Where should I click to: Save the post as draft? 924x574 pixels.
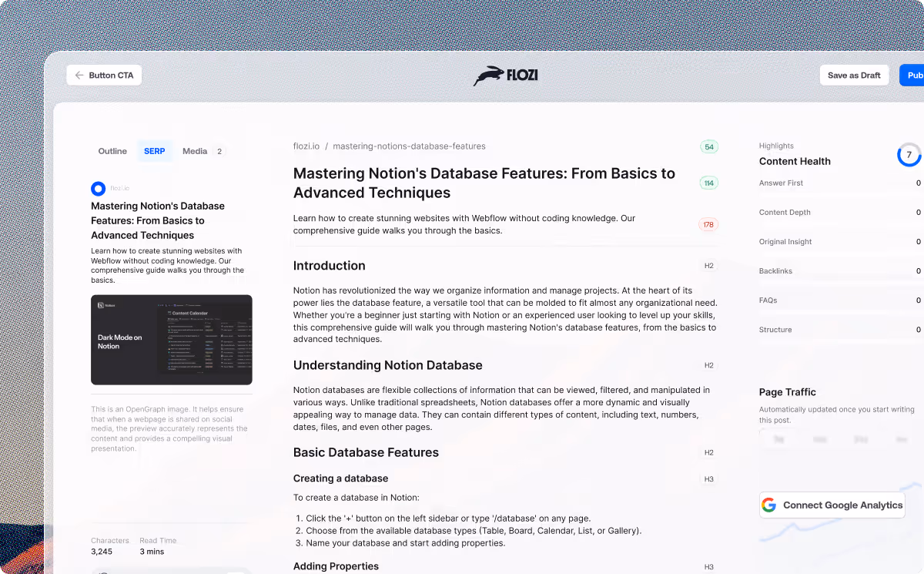pyautogui.click(x=854, y=76)
